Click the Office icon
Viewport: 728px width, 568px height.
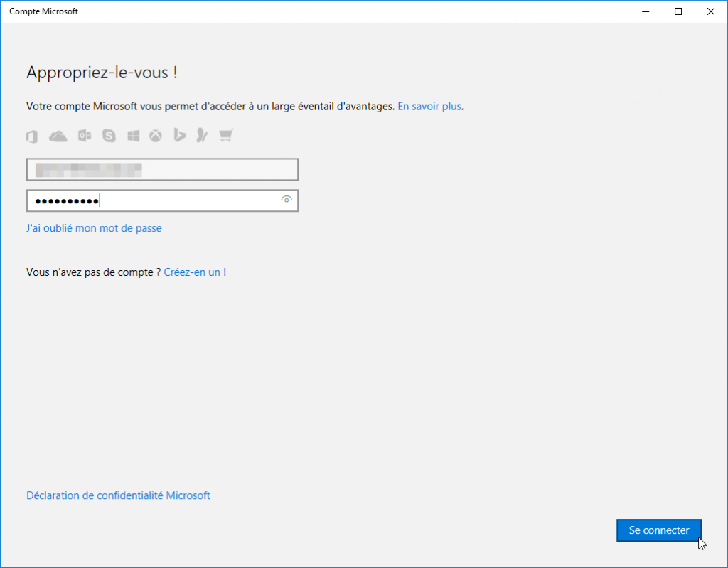(x=32, y=136)
